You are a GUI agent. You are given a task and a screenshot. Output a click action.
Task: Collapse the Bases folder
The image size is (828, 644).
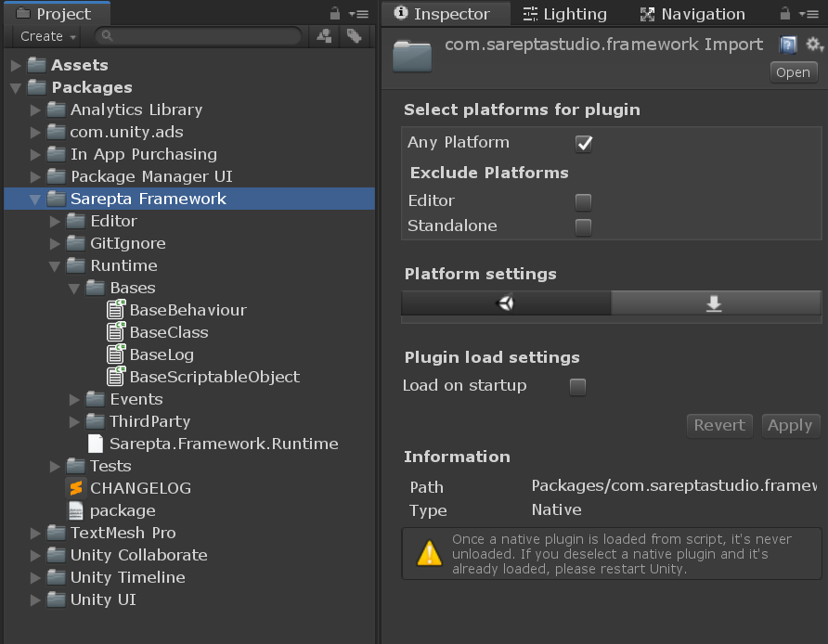point(75,288)
